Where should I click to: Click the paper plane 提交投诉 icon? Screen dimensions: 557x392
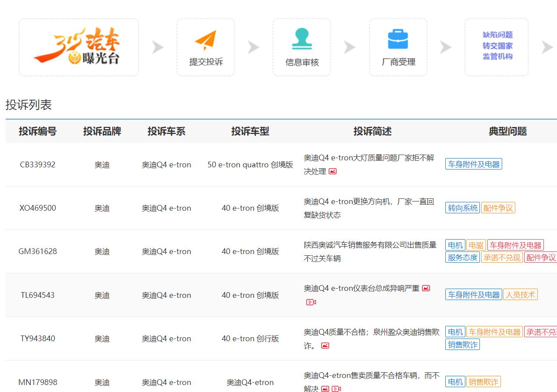tap(206, 41)
